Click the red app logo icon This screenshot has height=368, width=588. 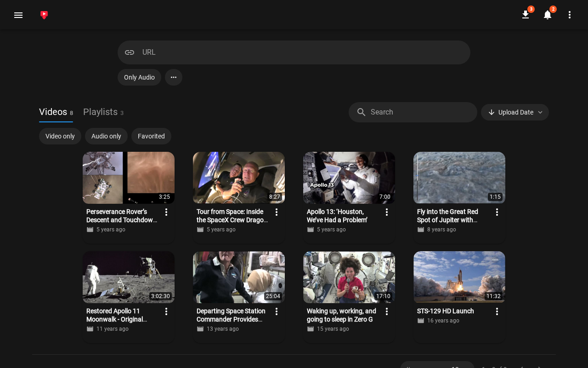(x=44, y=15)
